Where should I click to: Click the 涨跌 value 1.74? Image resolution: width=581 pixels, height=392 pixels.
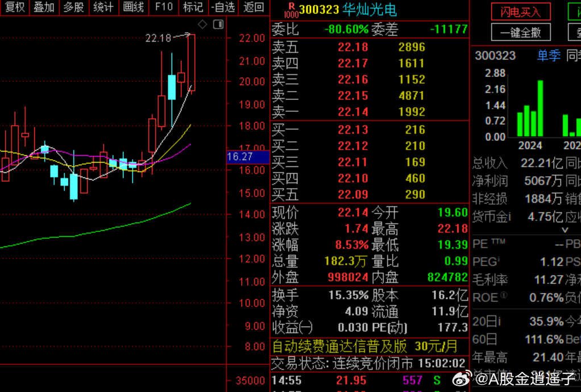[x=356, y=229]
